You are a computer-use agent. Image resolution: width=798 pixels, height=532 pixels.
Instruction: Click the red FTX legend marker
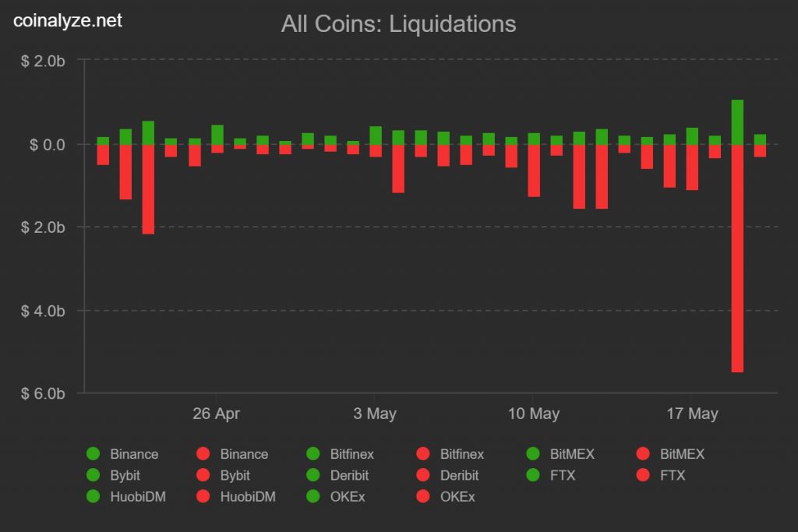coord(644,475)
